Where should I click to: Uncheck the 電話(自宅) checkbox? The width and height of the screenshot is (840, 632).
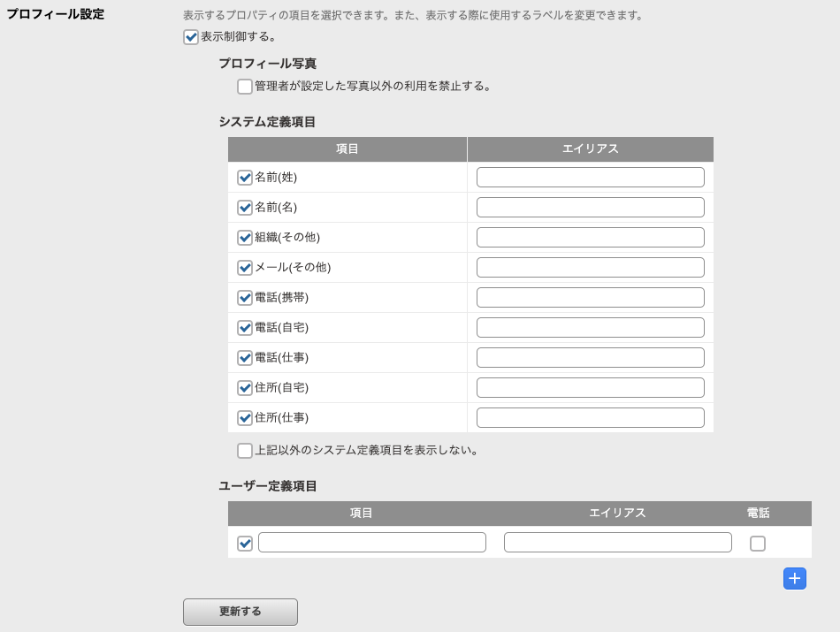245,327
